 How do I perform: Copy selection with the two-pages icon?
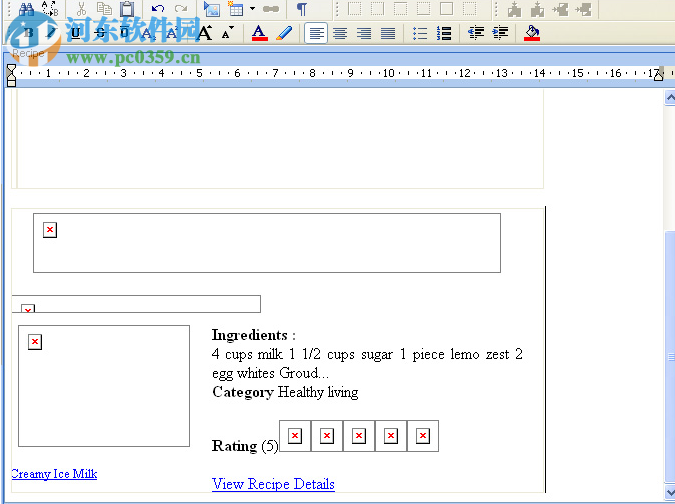tap(104, 9)
